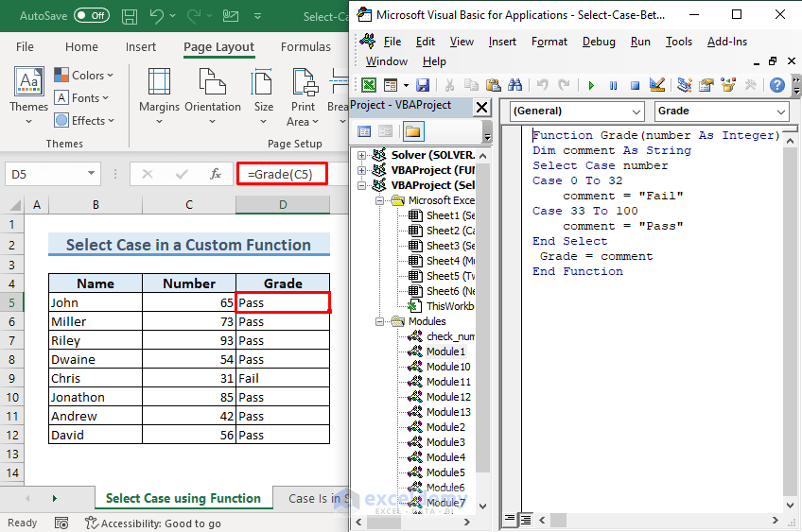Open Find with the binoculars icon
Image resolution: width=802 pixels, height=532 pixels.
pos(515,85)
